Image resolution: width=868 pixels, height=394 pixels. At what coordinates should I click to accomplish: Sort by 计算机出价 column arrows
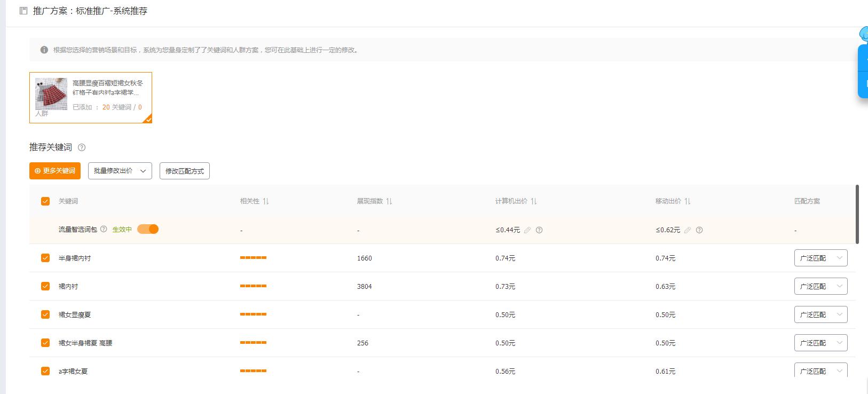534,201
